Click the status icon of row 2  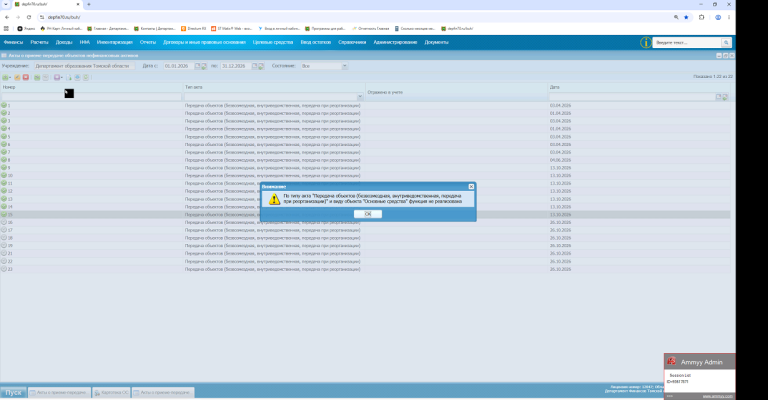[4, 113]
